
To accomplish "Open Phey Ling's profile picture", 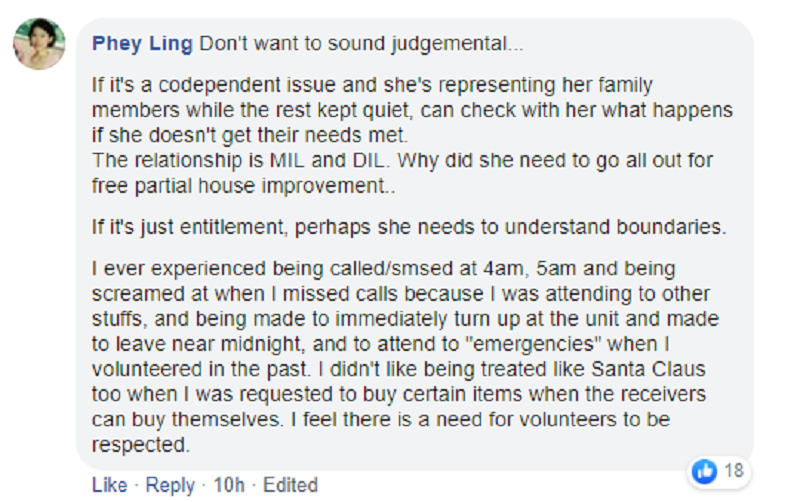I will (x=39, y=45).
